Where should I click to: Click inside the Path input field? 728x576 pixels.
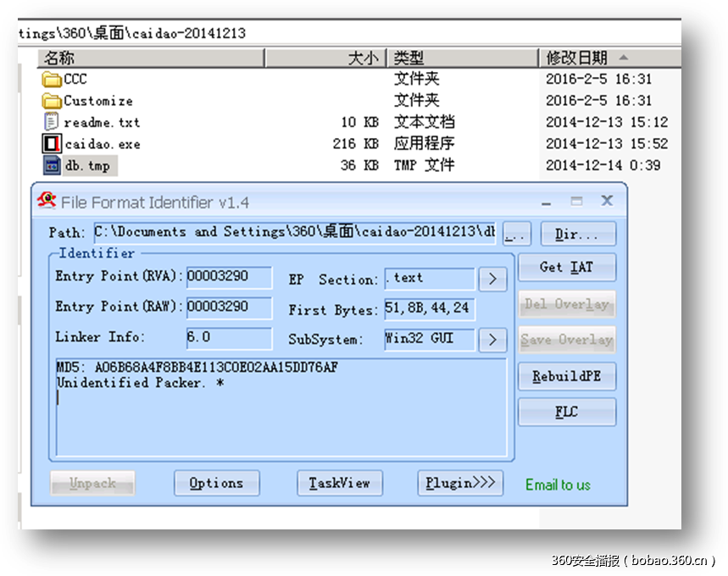pyautogui.click(x=297, y=233)
